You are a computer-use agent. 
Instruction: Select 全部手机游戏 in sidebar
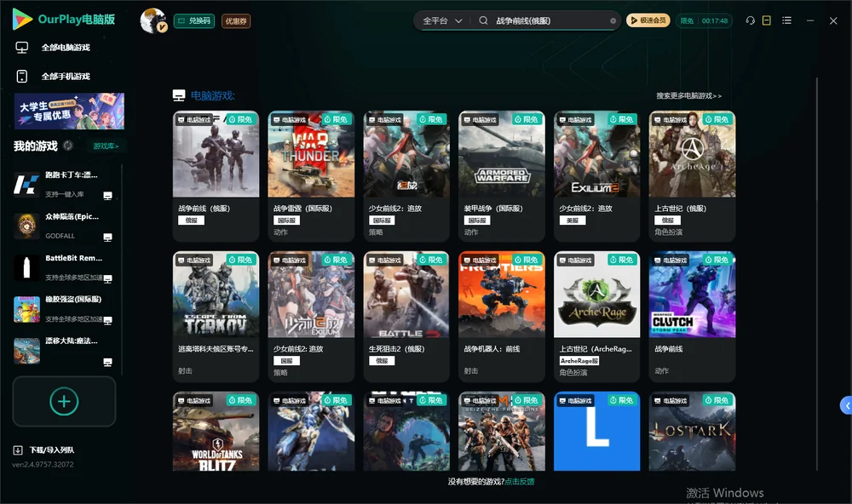point(66,76)
